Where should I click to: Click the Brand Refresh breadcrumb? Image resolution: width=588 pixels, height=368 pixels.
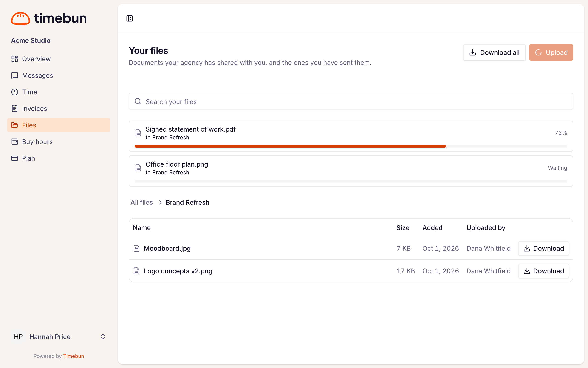tap(188, 202)
